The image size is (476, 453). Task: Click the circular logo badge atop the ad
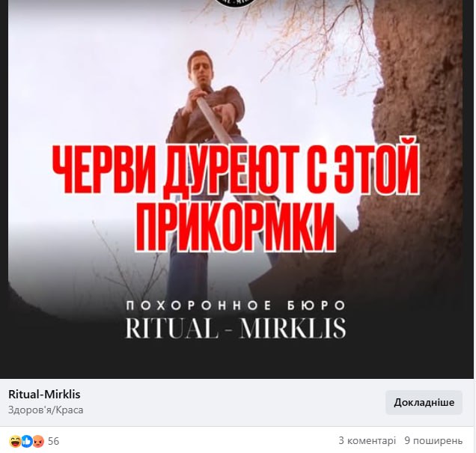[x=236, y=3]
